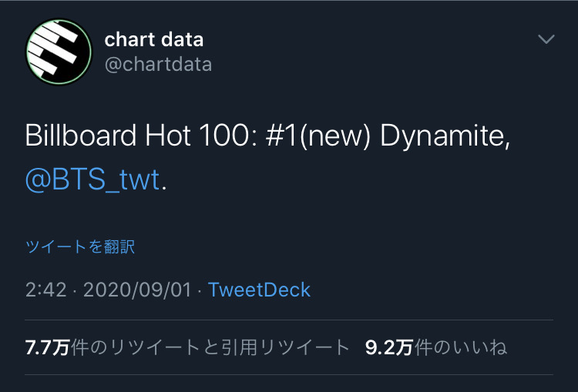View the 7.7万 retweet count
578x392 pixels.
pyautogui.click(x=47, y=347)
